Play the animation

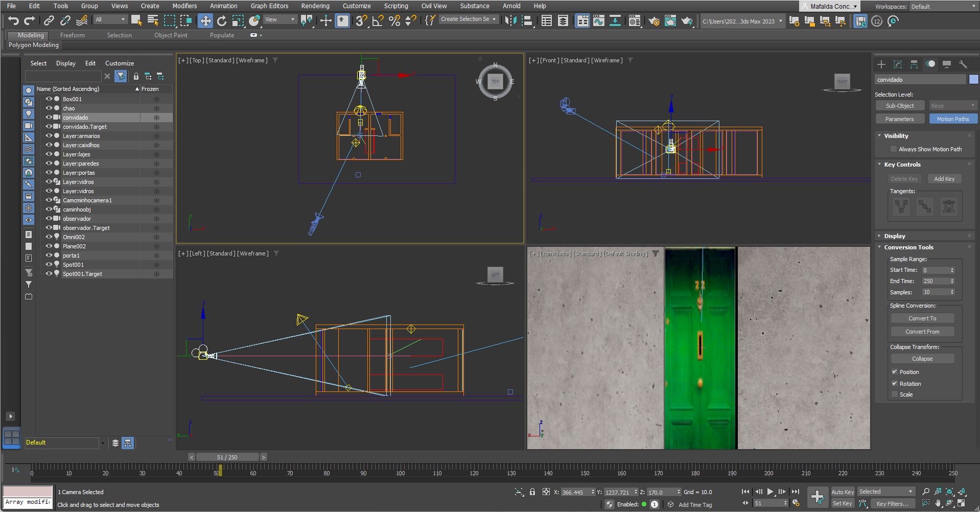(x=770, y=492)
